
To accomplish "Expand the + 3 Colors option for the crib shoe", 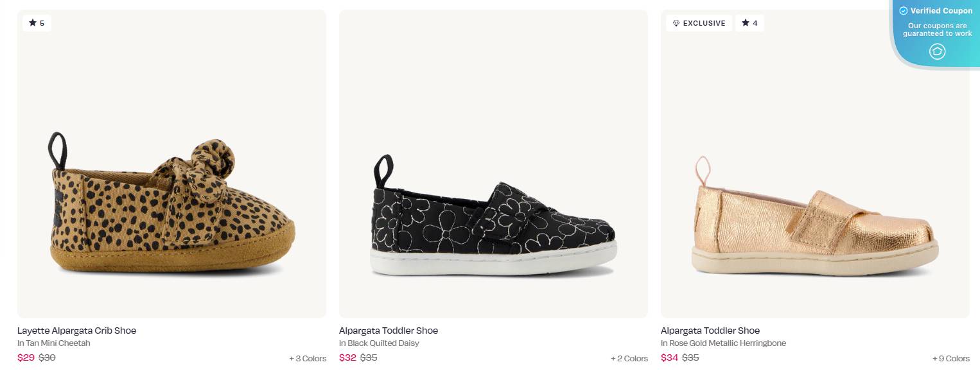I will point(308,359).
